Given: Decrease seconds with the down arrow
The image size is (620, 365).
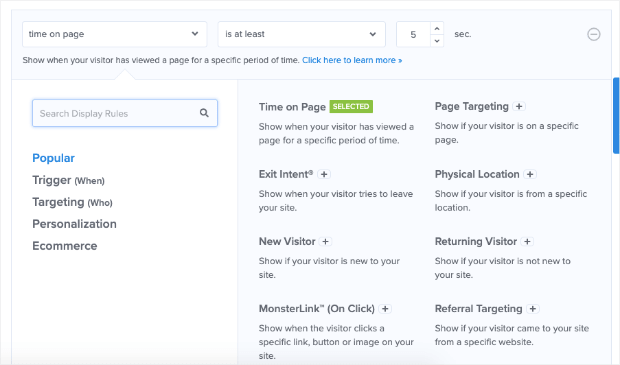Looking at the screenshot, I should pyautogui.click(x=437, y=41).
